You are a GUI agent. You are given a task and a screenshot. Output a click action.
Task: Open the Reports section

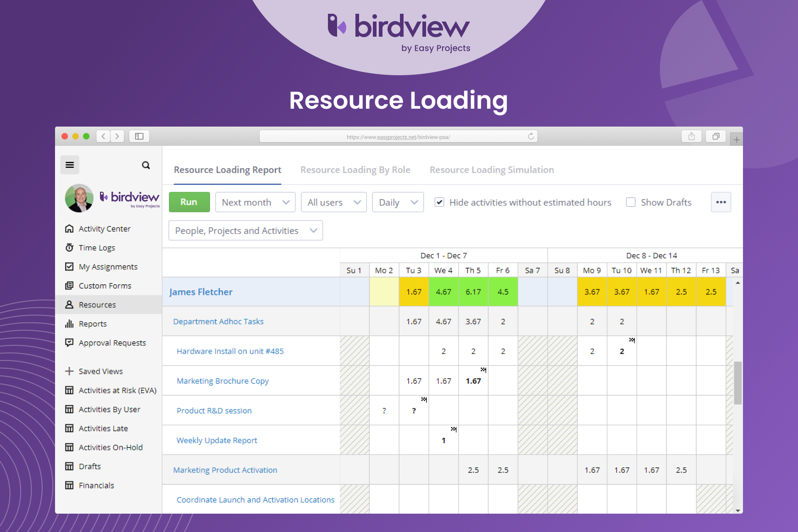coord(92,323)
